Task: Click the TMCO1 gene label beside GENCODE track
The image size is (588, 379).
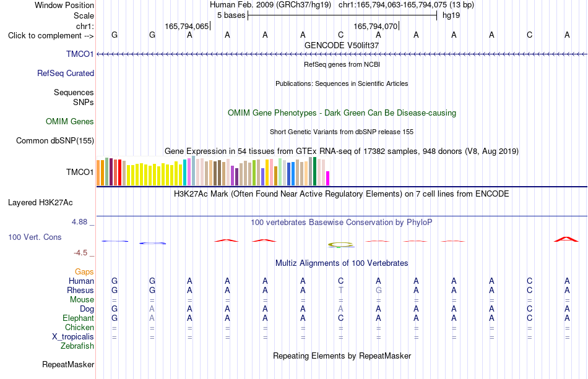Action: coord(80,54)
